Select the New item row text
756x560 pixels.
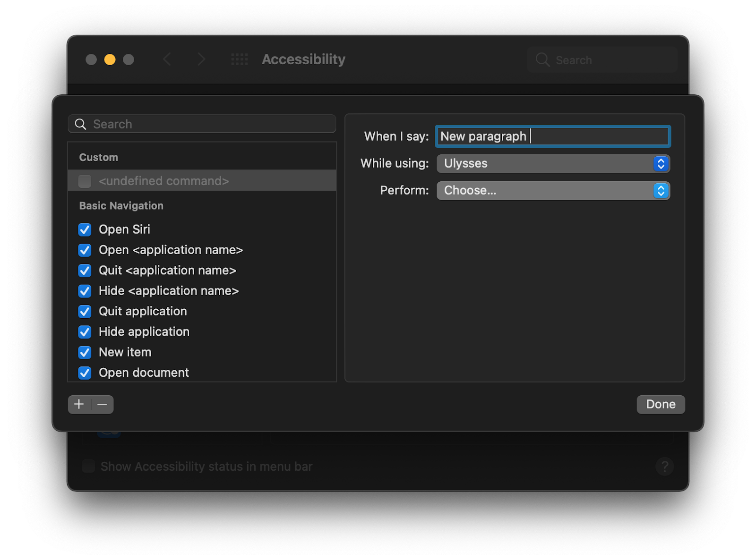[125, 352]
